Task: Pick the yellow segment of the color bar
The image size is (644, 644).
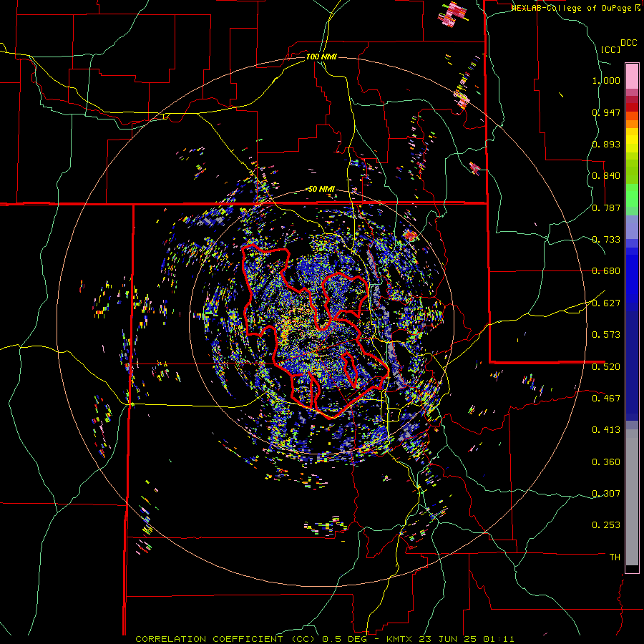Action: (x=632, y=141)
